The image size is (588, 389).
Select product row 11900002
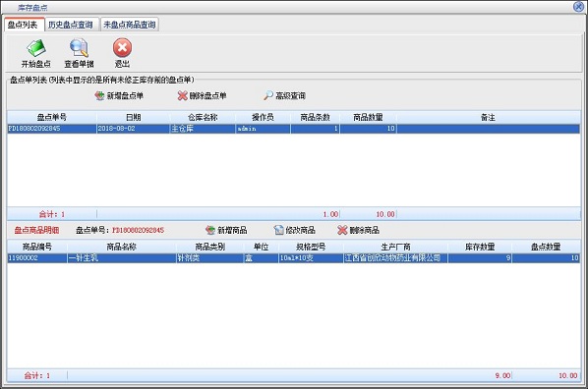[294, 257]
